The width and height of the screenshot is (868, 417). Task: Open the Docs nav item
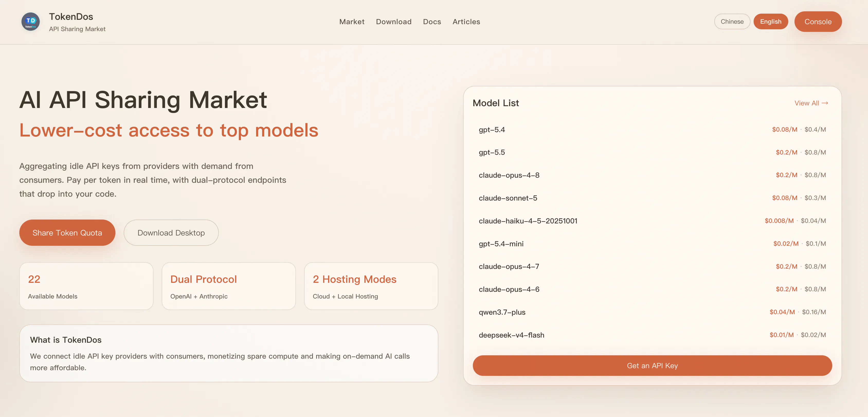tap(432, 22)
